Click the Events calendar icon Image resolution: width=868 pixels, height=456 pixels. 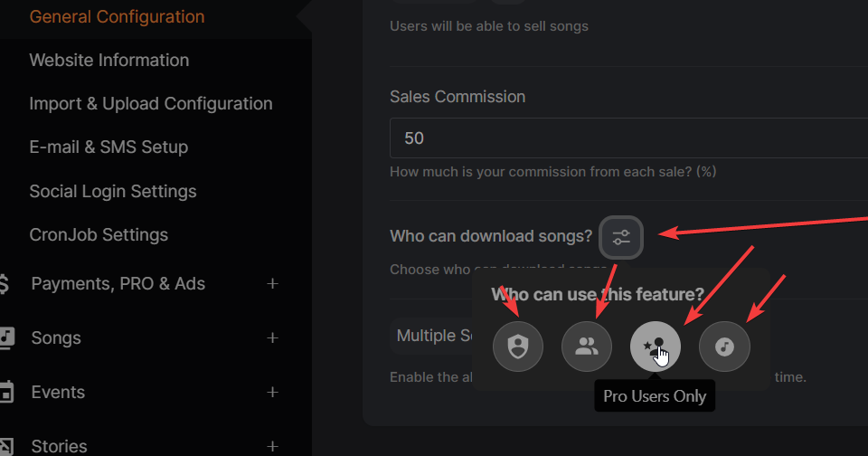pyautogui.click(x=6, y=392)
